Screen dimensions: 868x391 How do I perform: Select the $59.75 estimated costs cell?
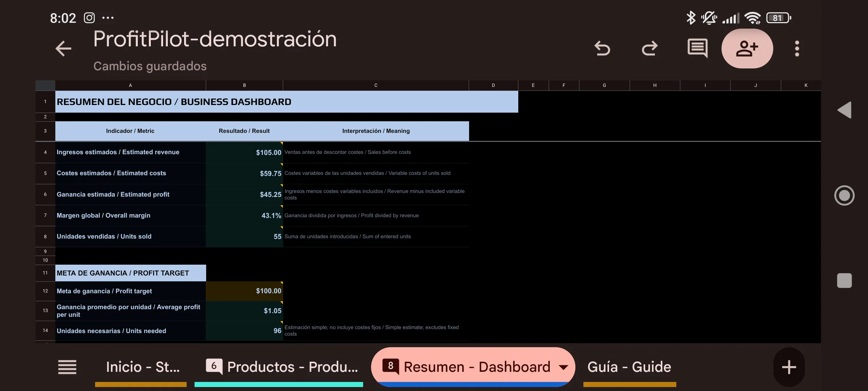pos(244,173)
